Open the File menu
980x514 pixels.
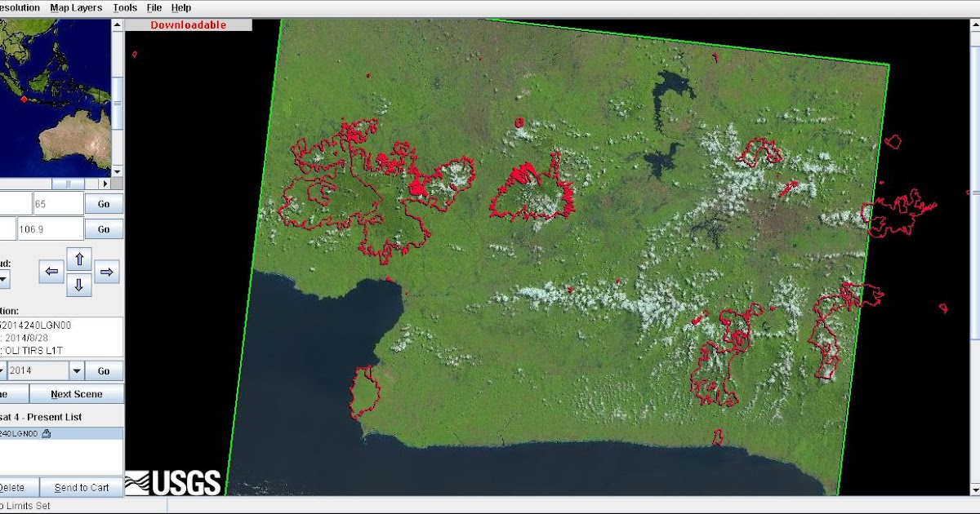point(154,7)
